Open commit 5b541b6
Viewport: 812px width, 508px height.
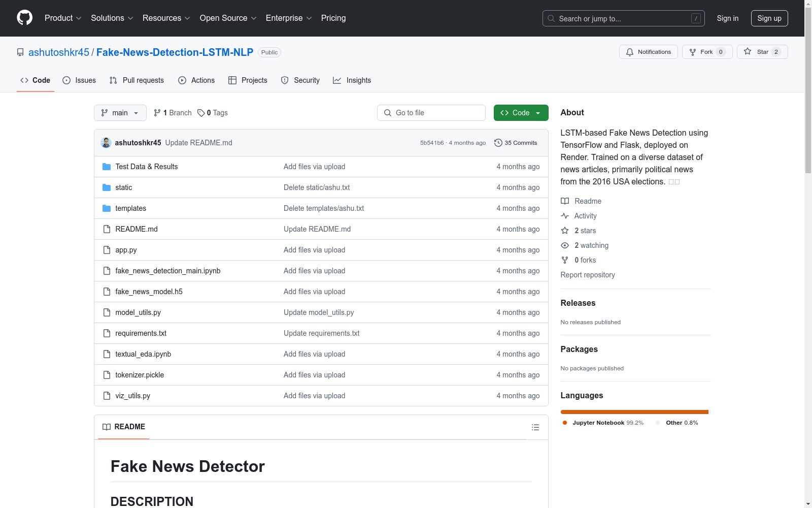[x=432, y=143]
